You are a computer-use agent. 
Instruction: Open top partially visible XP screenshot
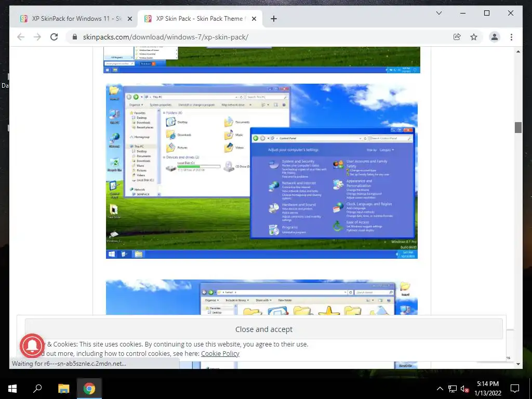pyautogui.click(x=262, y=60)
